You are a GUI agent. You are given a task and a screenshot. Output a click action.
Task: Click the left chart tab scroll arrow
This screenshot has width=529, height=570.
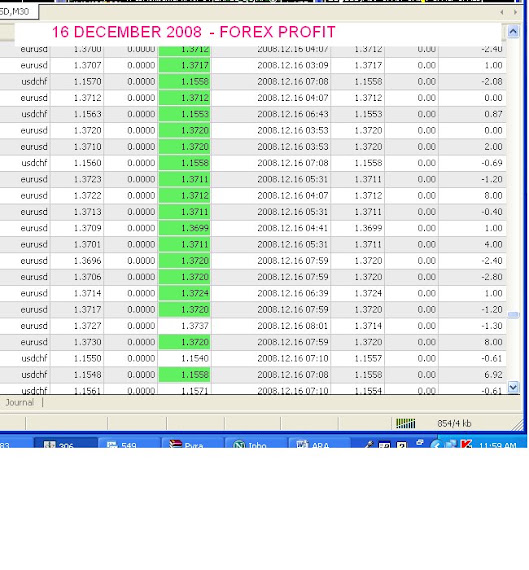[502, 12]
